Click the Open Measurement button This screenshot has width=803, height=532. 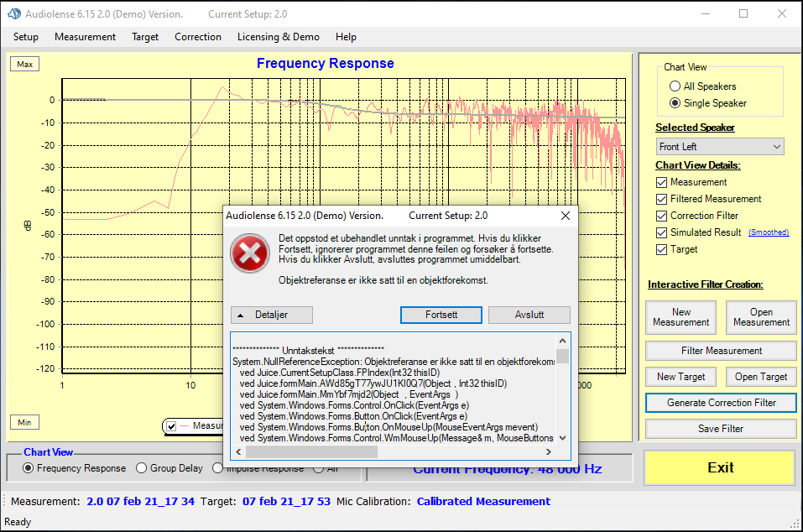(x=761, y=317)
